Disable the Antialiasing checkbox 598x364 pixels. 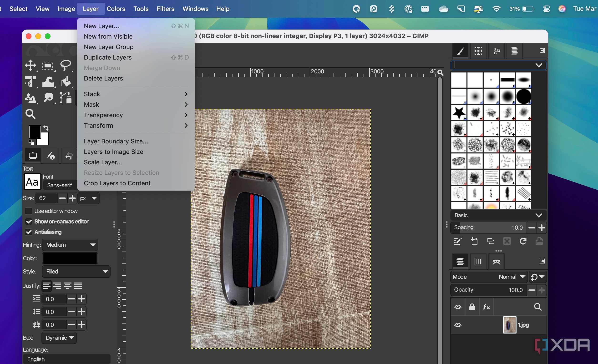[29, 232]
